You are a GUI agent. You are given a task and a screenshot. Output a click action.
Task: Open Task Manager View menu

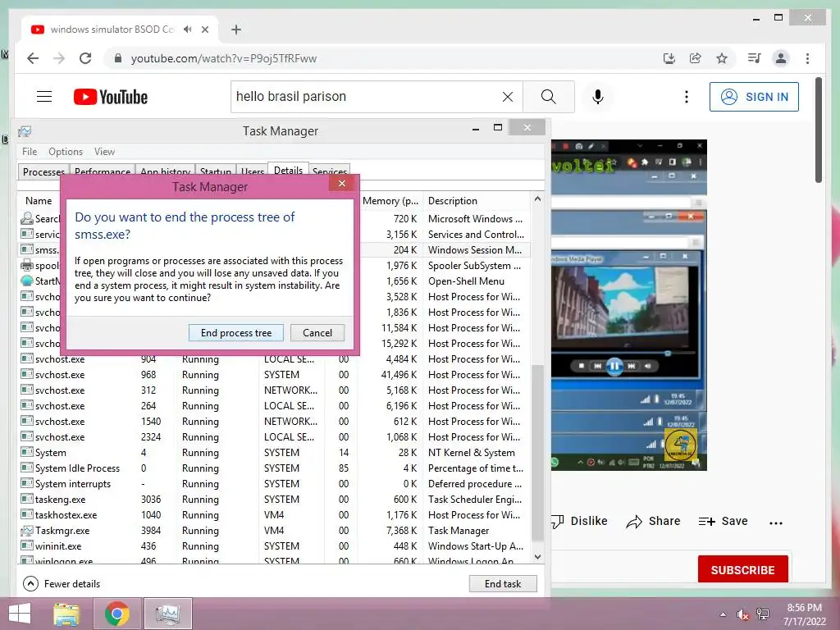104,152
